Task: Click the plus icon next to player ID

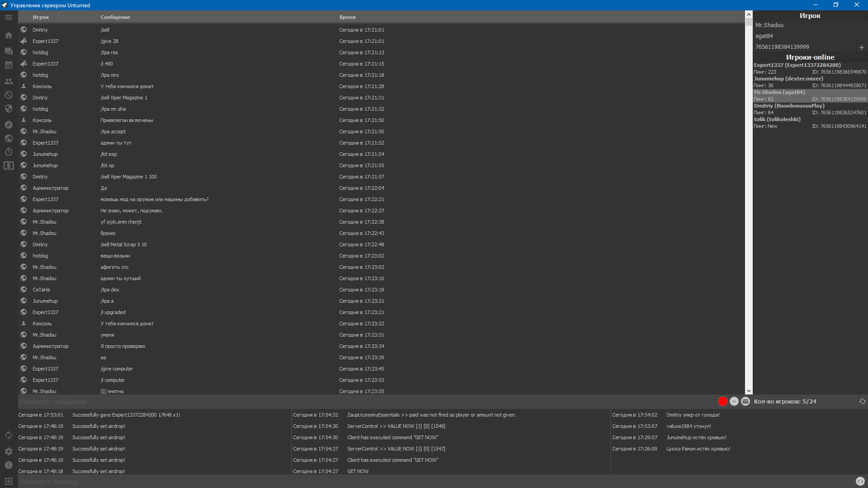Action: click(861, 47)
